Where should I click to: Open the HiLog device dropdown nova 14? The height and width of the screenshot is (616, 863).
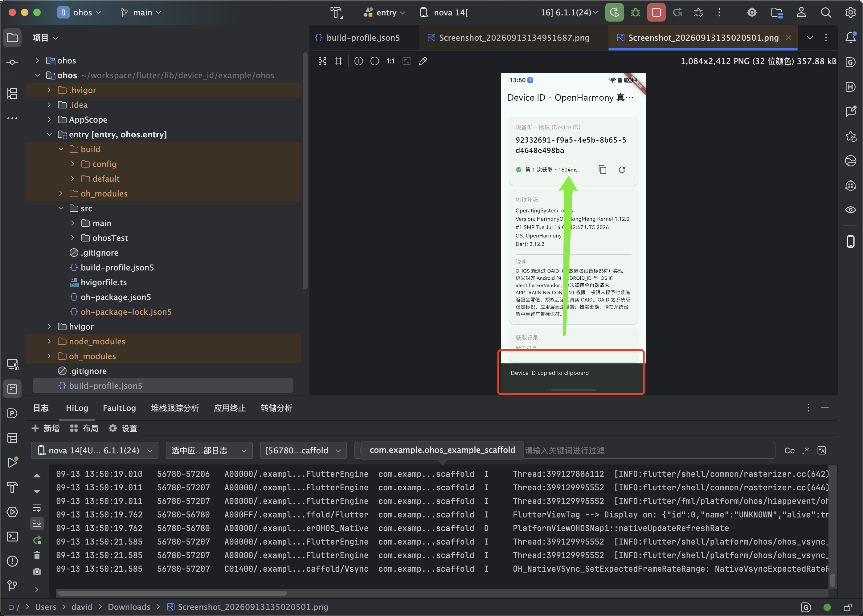click(x=95, y=450)
